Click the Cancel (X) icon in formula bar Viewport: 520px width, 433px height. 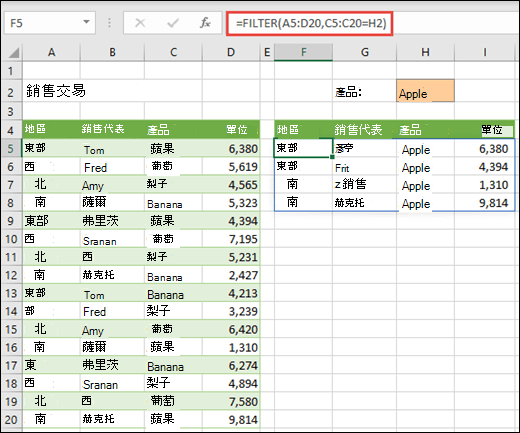[x=140, y=23]
